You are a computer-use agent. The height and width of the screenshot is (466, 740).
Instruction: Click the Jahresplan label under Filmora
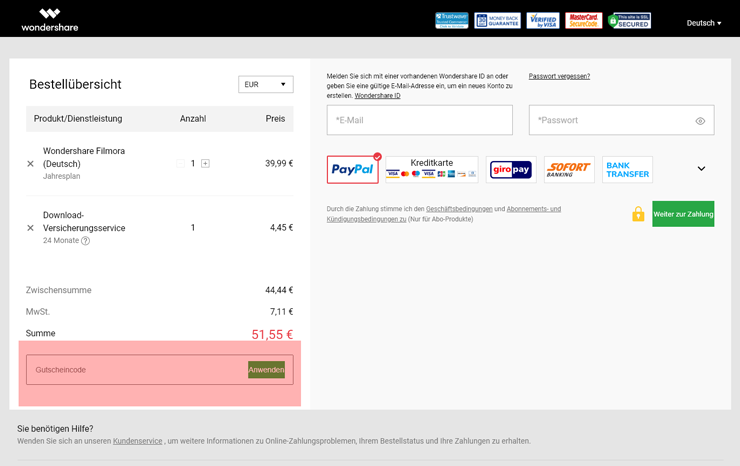pos(62,176)
